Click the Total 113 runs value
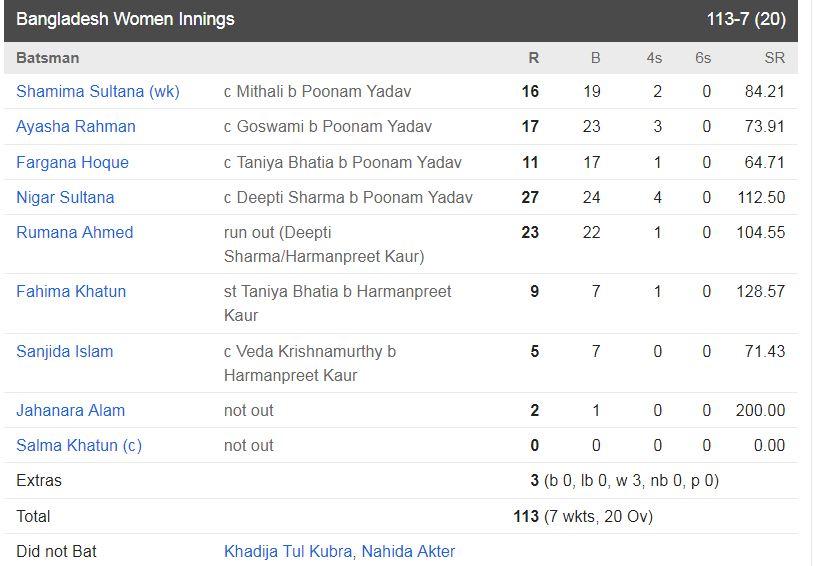This screenshot has width=814, height=566. pos(526,516)
